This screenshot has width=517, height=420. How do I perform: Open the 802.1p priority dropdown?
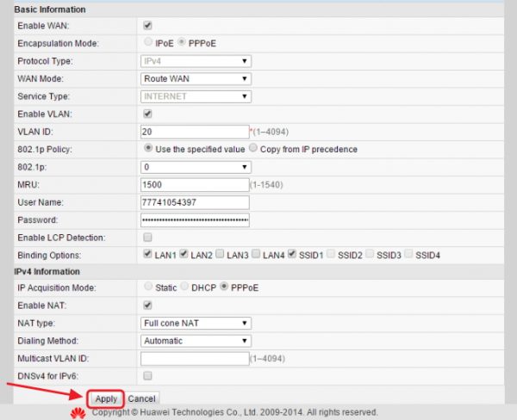click(x=196, y=167)
